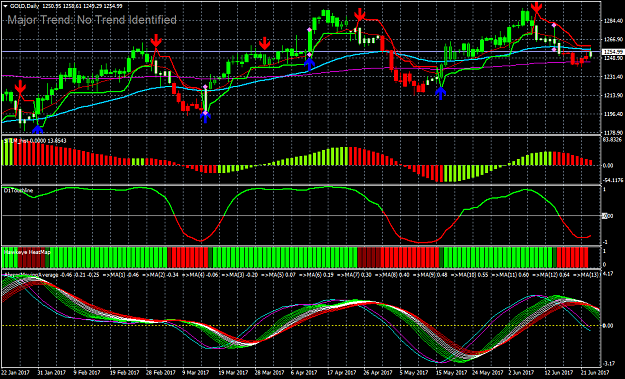The image size is (625, 379).
Task: Click the 1231.40 price scale label
Action: click(x=613, y=77)
